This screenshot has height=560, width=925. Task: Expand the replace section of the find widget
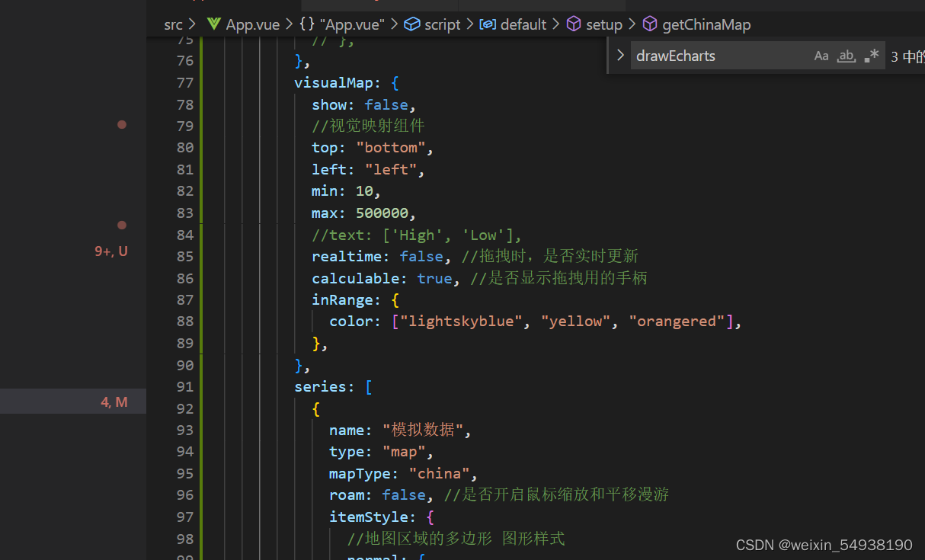[x=619, y=55]
